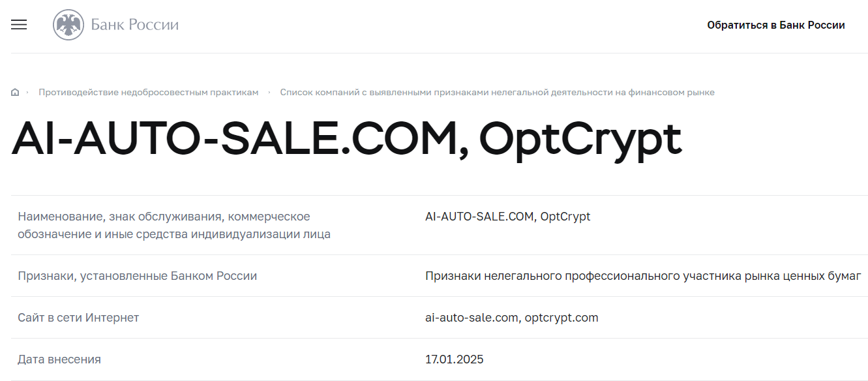This screenshot has width=868, height=381.
Task: Click the breadcrumb arrow after the home icon
Action: coord(27,93)
